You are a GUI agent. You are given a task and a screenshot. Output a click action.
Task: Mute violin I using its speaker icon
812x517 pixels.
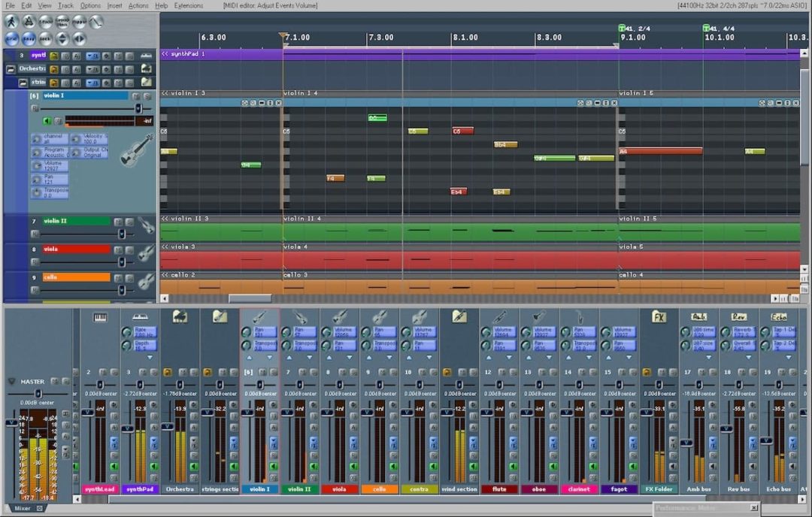[x=47, y=120]
